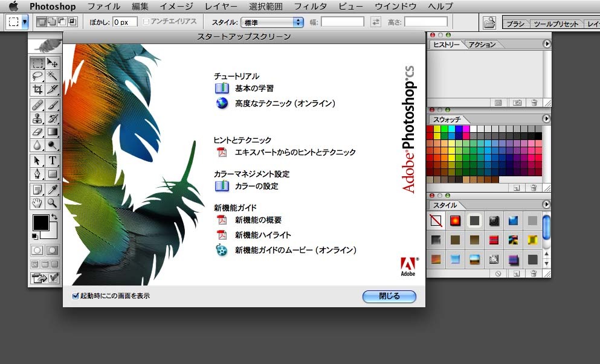Select the Rectangle shape tool
The image size is (600, 364).
pos(53,174)
